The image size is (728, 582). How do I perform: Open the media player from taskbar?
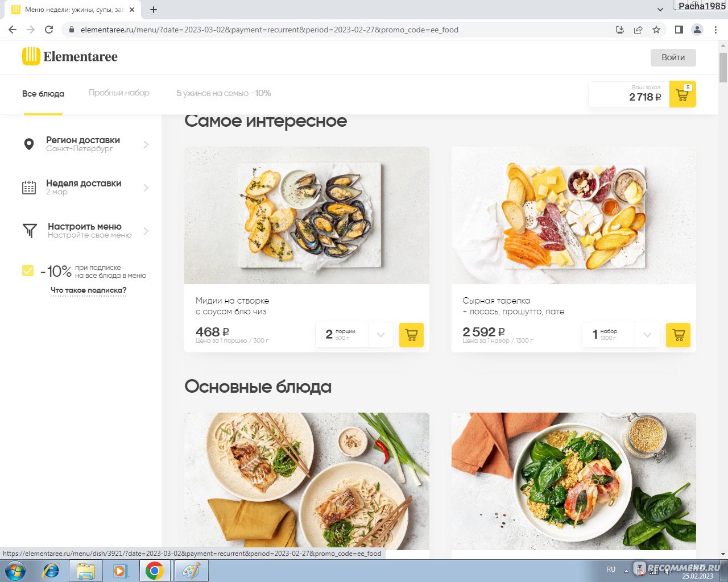coord(120,571)
